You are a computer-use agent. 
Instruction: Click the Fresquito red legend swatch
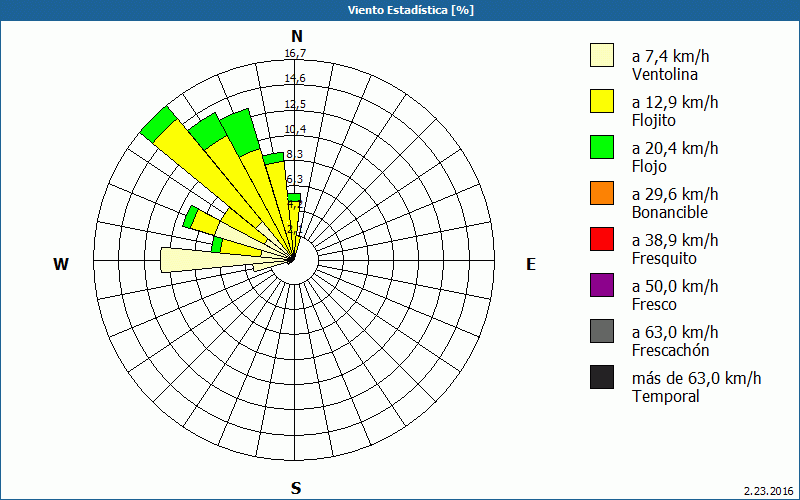[x=602, y=239]
